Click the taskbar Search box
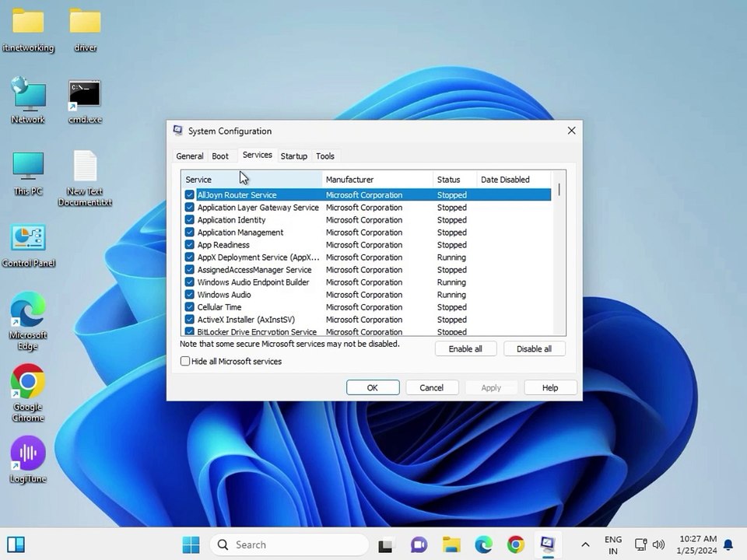747x560 pixels. 289,544
